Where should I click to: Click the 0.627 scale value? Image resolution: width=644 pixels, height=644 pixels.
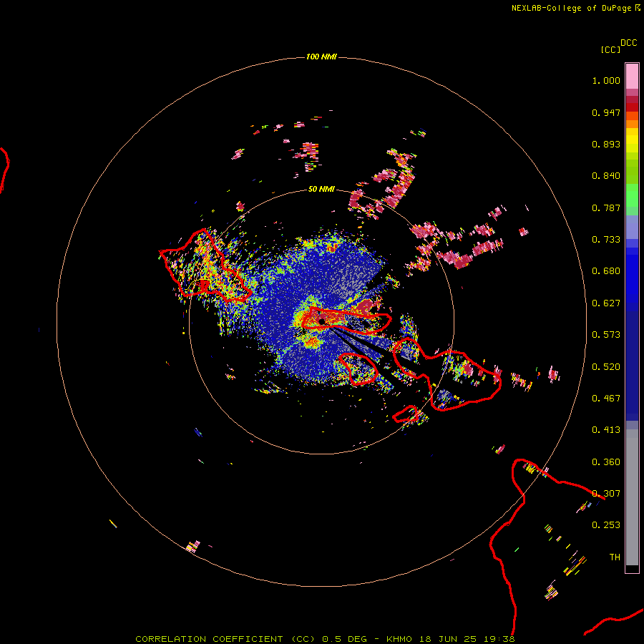pyautogui.click(x=606, y=303)
